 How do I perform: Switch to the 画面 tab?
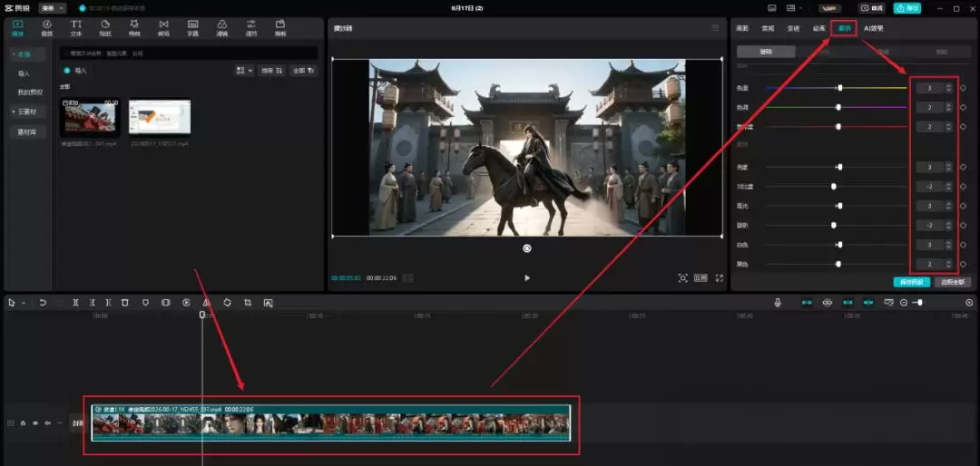point(742,28)
